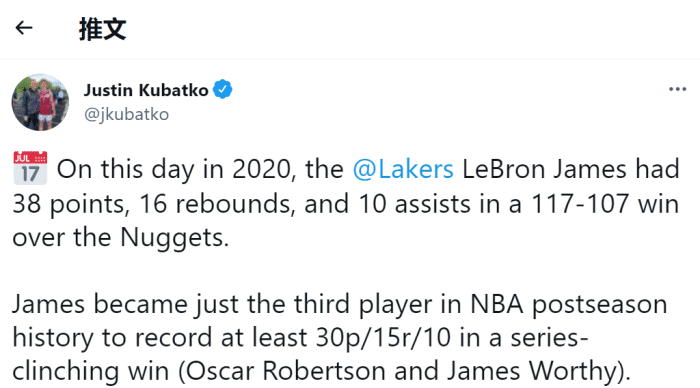The image size is (700, 388).
Task: Open the three-dot more options menu
Action: click(677, 89)
